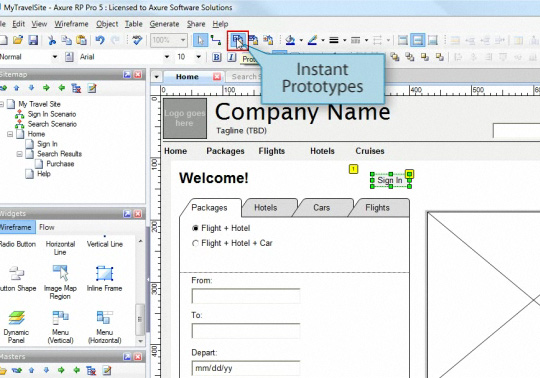The height and width of the screenshot is (378, 540).
Task: Click the fill color bucket icon
Action: click(x=290, y=40)
